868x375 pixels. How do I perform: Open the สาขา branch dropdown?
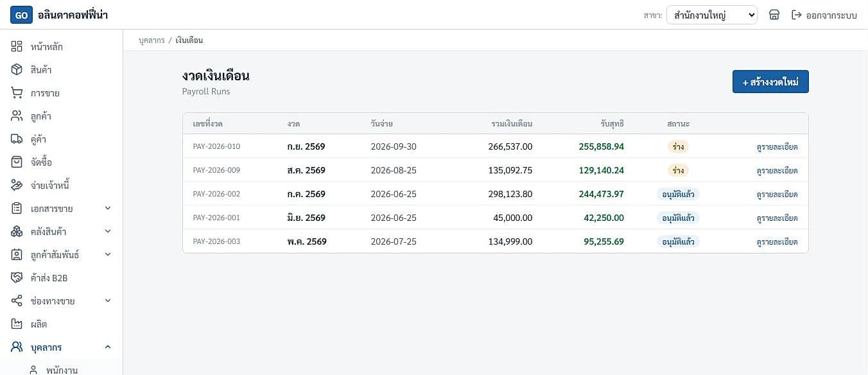click(x=712, y=15)
